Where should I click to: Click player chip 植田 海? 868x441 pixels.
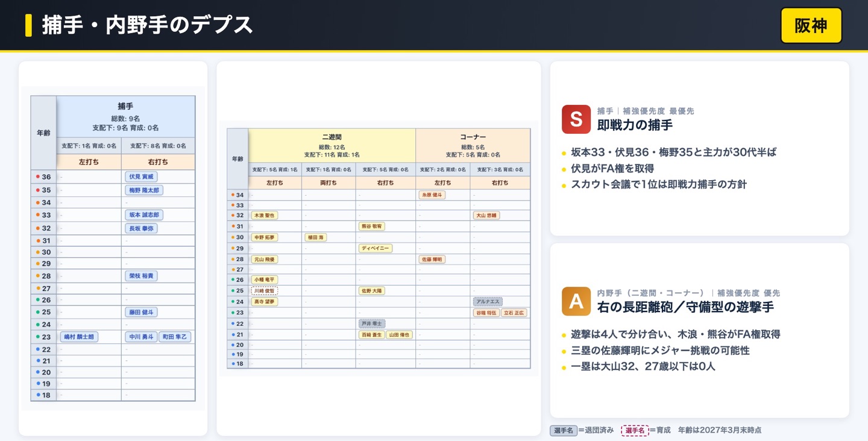point(316,237)
